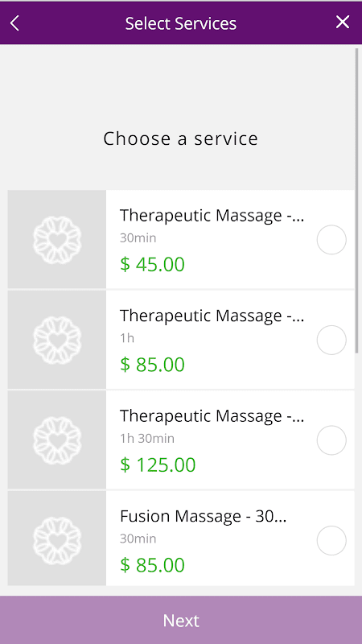Viewport: 362px width, 644px height.
Task: Click the flower heart thumbnail for 1h 30min massage
Action: 57,440
